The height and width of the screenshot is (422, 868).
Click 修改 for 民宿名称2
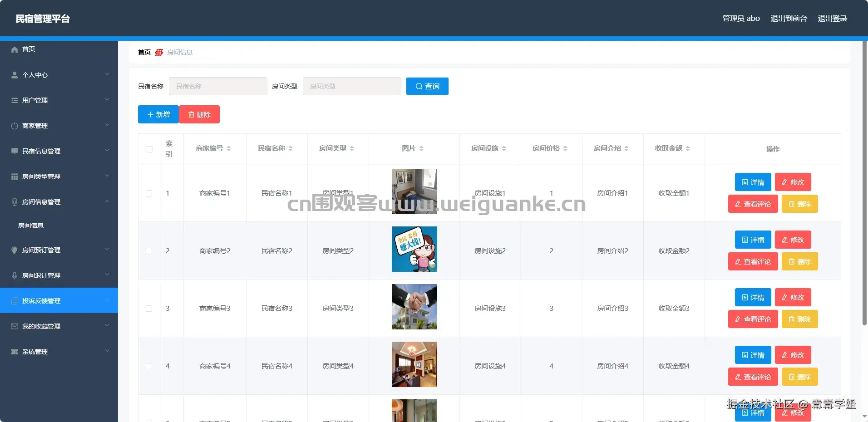tap(793, 240)
